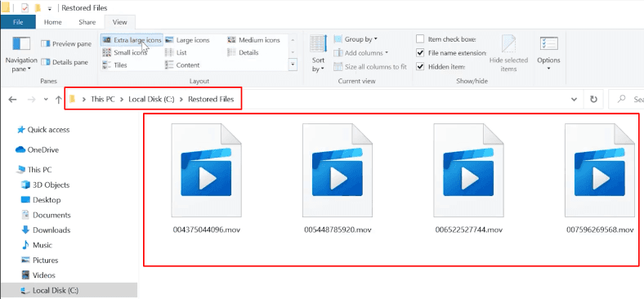Click the new folder icon in title bar
This screenshot has height=299, width=644.
(38, 8)
